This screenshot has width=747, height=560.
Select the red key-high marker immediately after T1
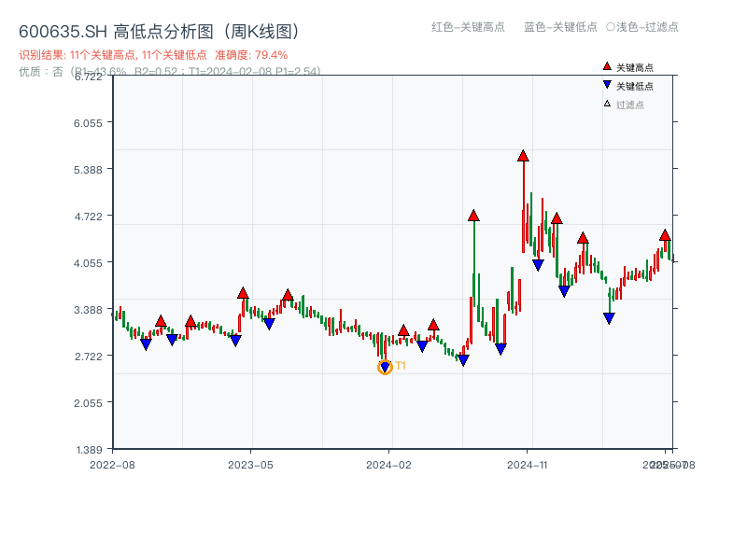(x=403, y=330)
